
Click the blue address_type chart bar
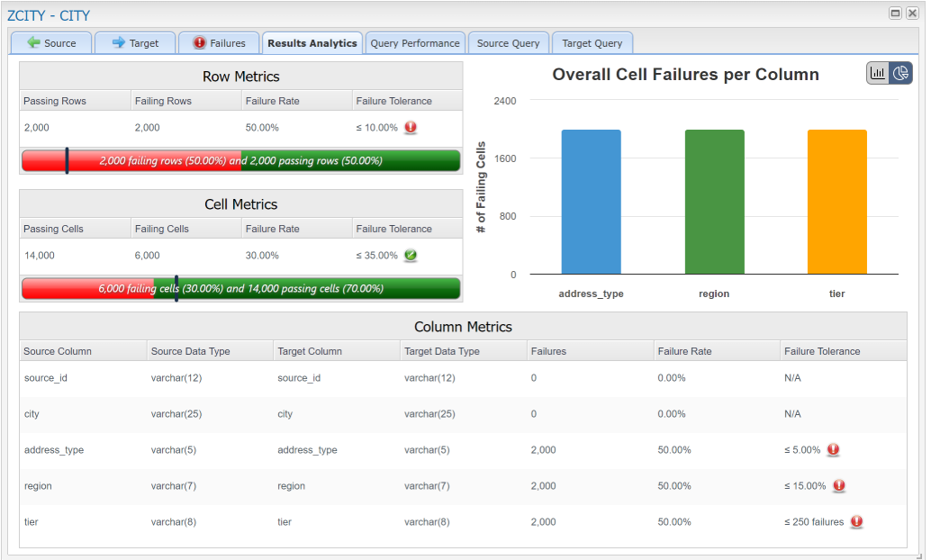(591, 203)
